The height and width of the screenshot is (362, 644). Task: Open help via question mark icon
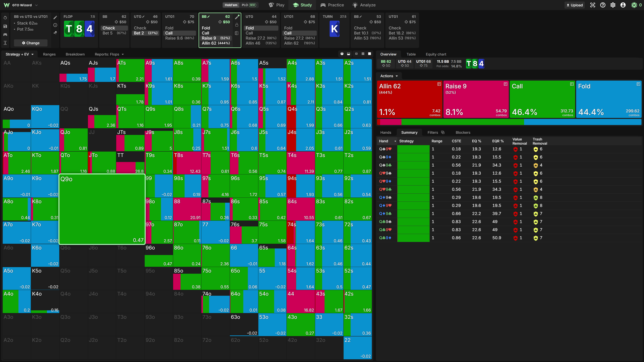603,5
